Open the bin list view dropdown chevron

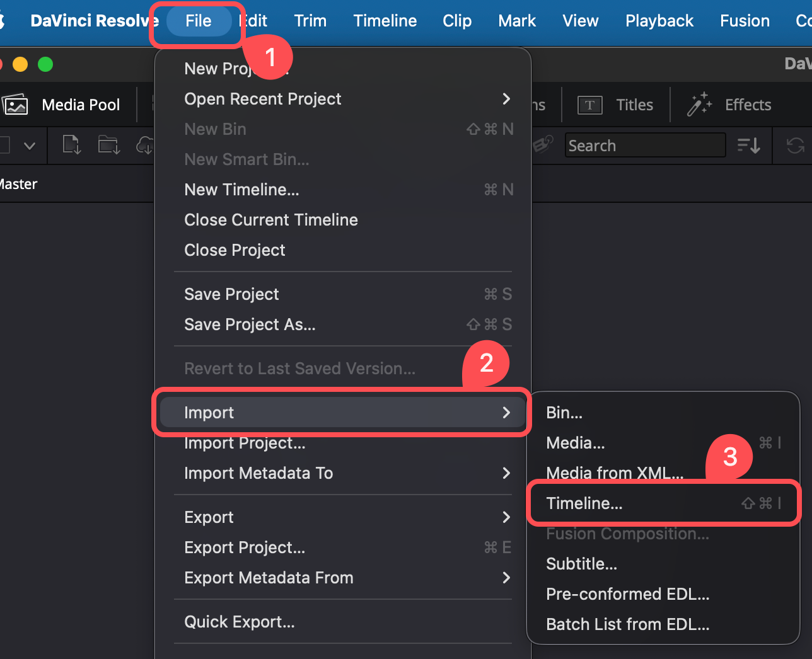coord(29,146)
